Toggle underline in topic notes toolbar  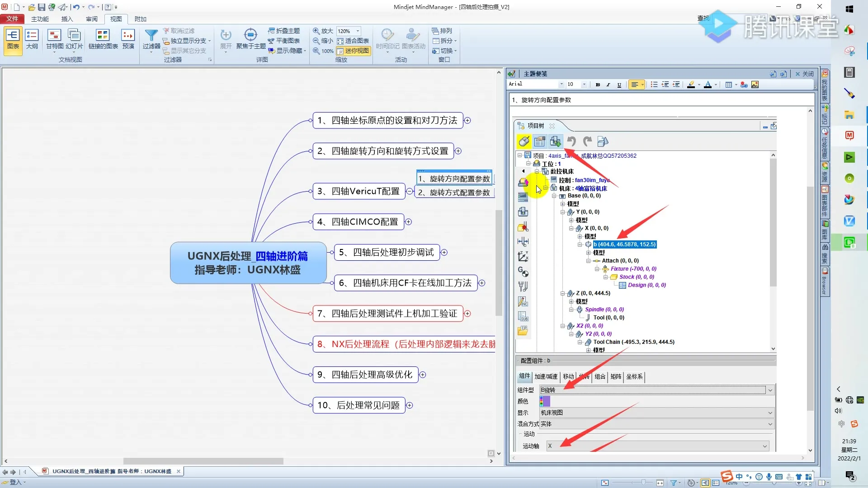[x=619, y=84]
